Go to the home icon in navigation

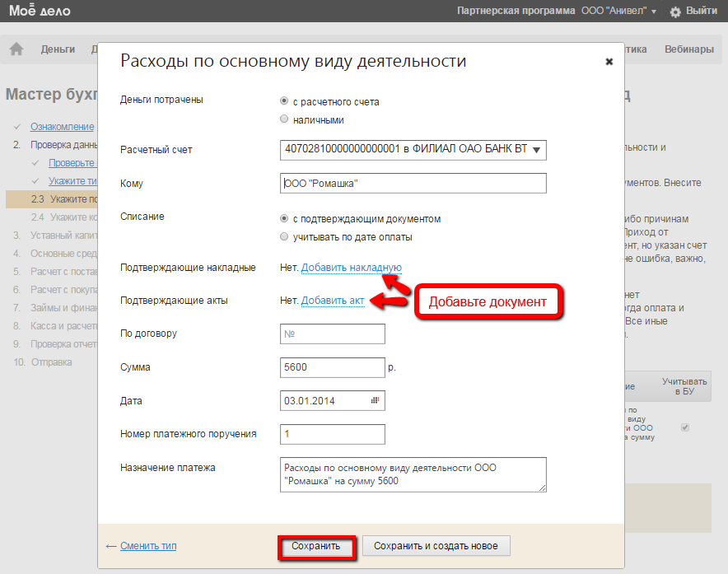(x=16, y=49)
